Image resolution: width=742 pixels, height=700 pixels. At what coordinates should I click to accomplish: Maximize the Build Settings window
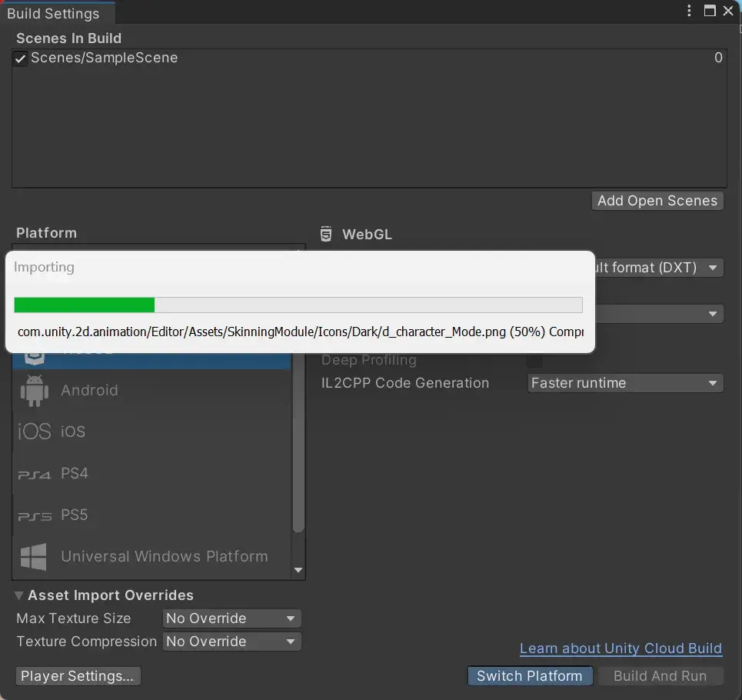point(710,11)
